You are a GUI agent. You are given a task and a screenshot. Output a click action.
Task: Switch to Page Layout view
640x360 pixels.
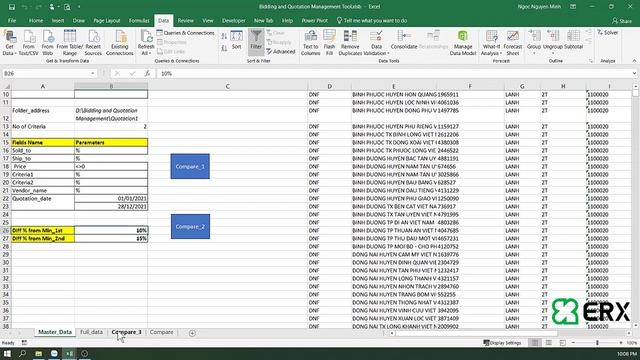point(549,343)
